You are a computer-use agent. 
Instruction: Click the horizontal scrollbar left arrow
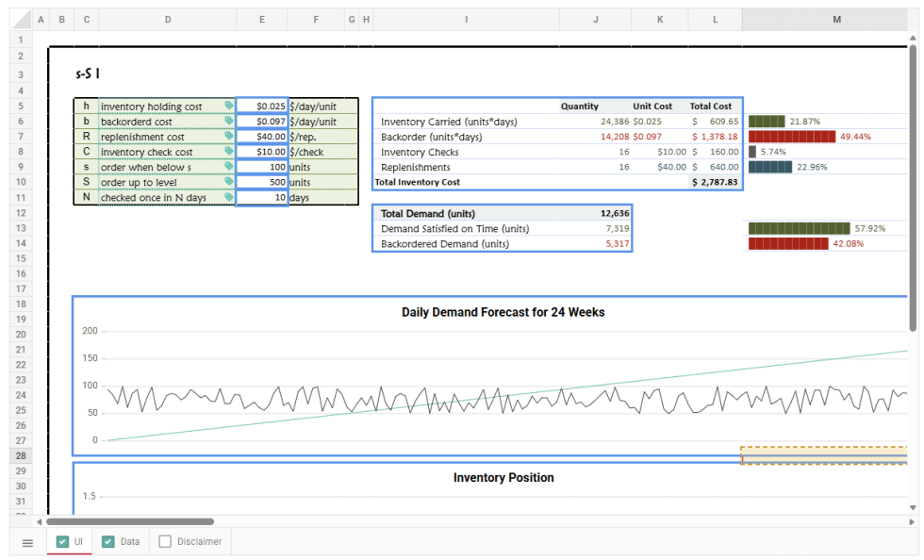[39, 521]
